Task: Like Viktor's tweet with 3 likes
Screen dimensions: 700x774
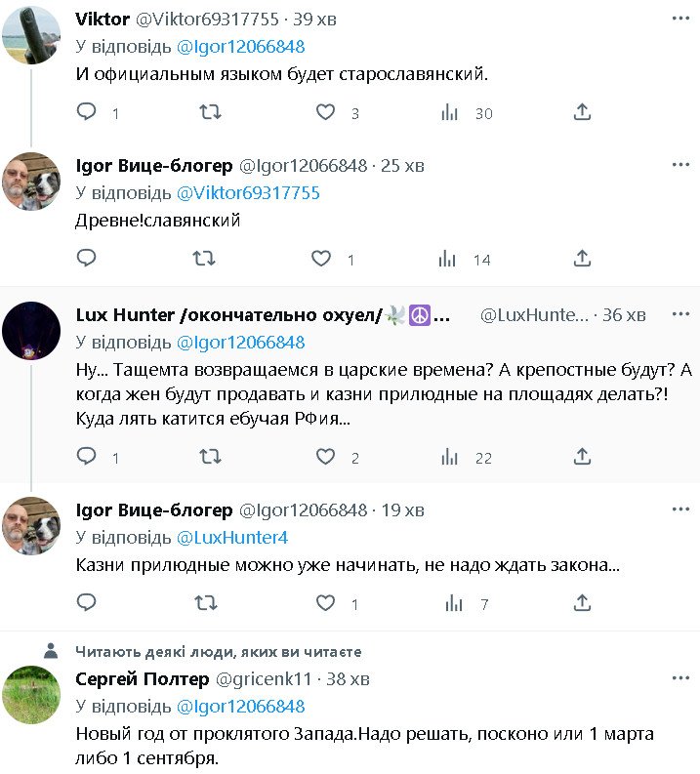Action: 326,112
